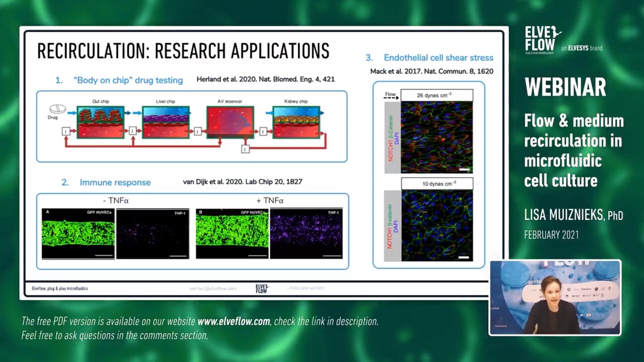Select the Kidney chip diagram
This screenshot has width=644, height=362.
[x=297, y=122]
